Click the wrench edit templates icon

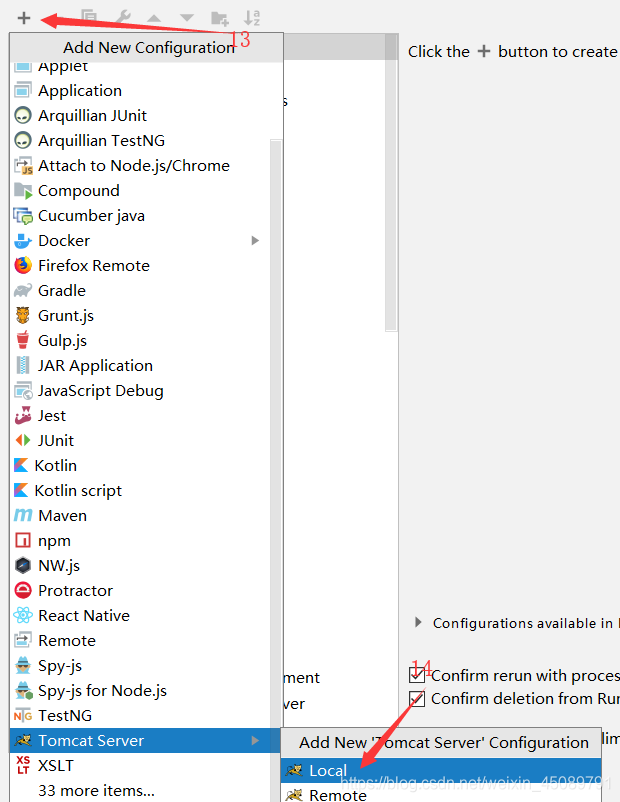pyautogui.click(x=123, y=18)
